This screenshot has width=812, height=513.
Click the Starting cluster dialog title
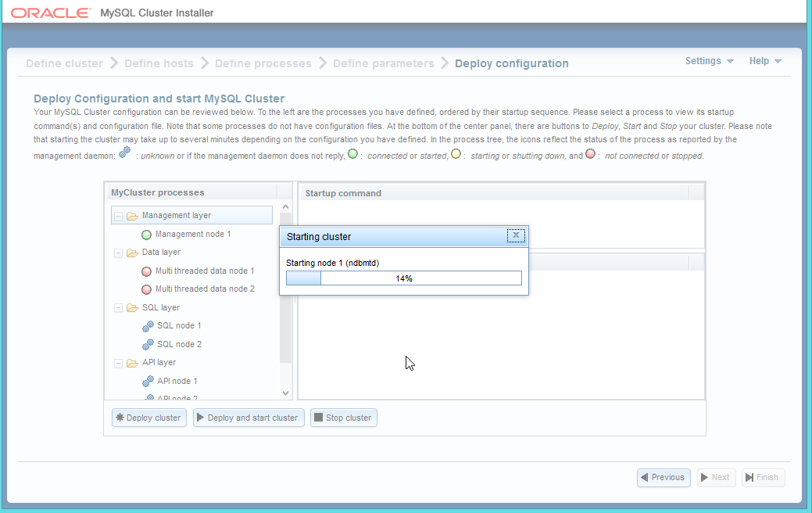coord(319,237)
